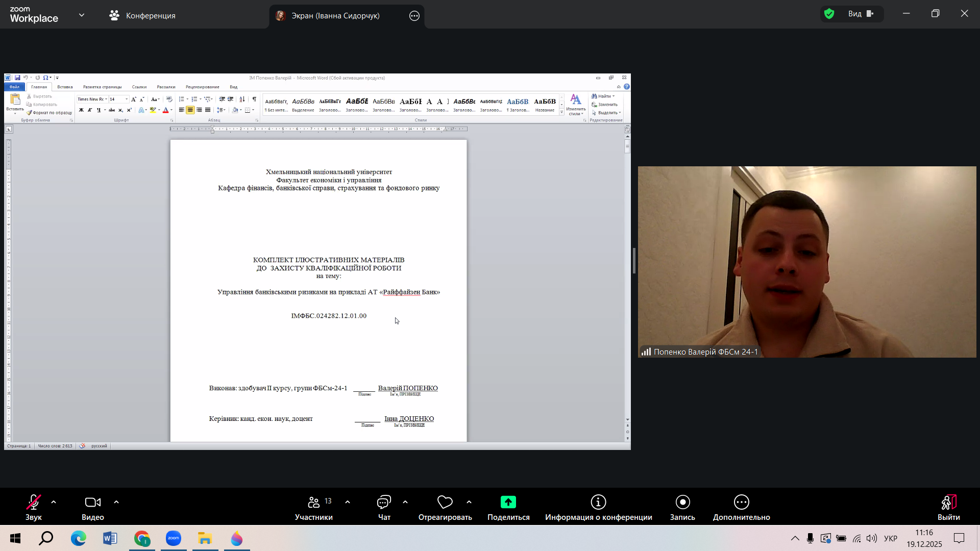Expand video options arrow beside Видео
This screenshot has width=980, height=551.
click(116, 502)
